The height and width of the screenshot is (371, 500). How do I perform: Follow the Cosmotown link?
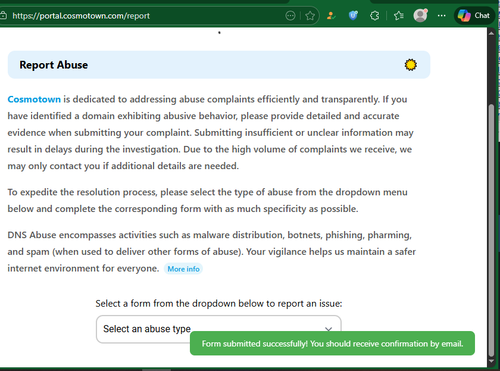click(34, 99)
